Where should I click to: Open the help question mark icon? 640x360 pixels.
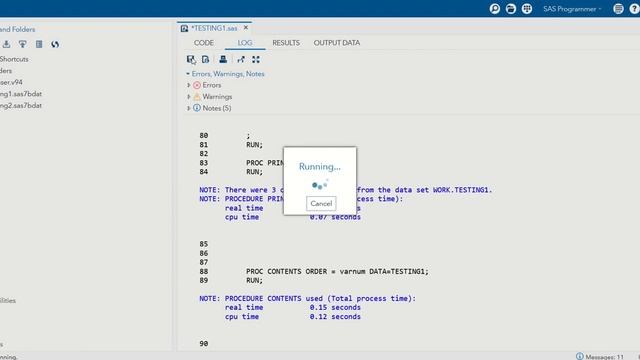point(634,9)
